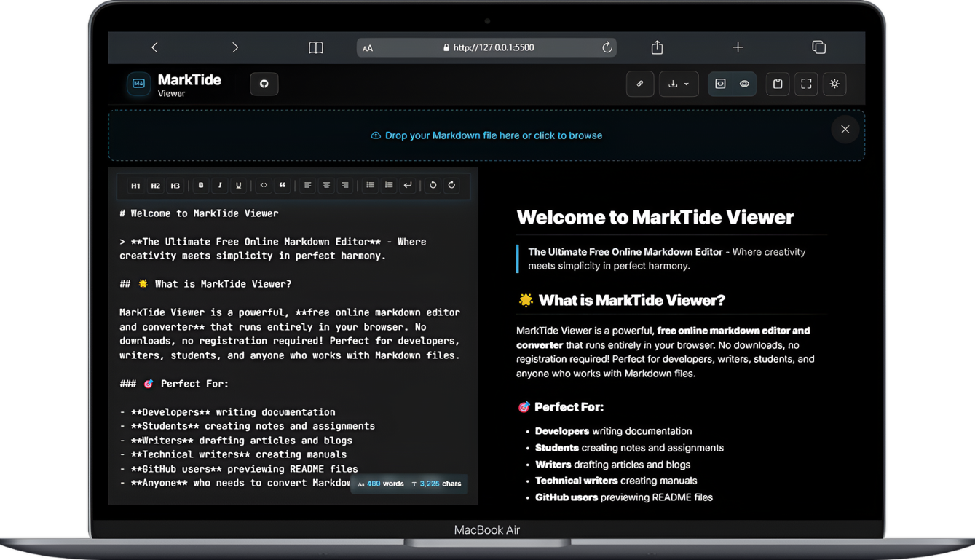Click the preview heading 'What is MarkTide Viewer?'
This screenshot has height=560, width=975.
(631, 300)
